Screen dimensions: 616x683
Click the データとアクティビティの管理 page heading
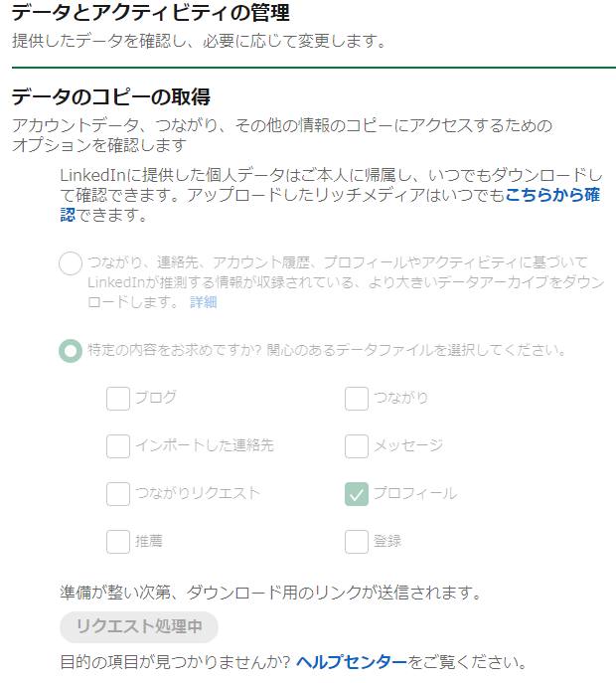point(150,14)
